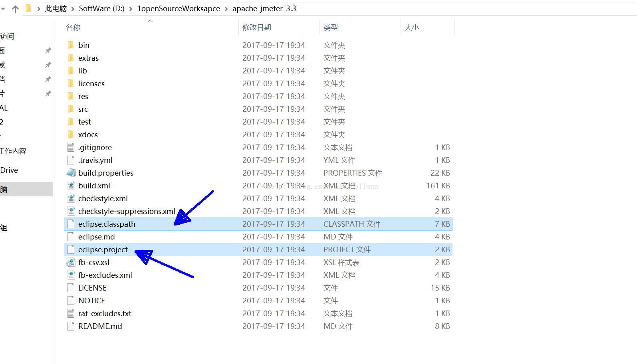Expand chevron before 此电脑 in breadcrumb
This screenshot has width=637, height=364.
click(39, 9)
